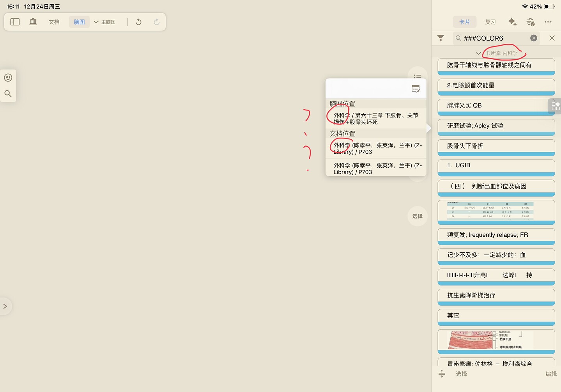Switch to 脑图 mind map mode
The height and width of the screenshot is (392, 561).
[79, 22]
